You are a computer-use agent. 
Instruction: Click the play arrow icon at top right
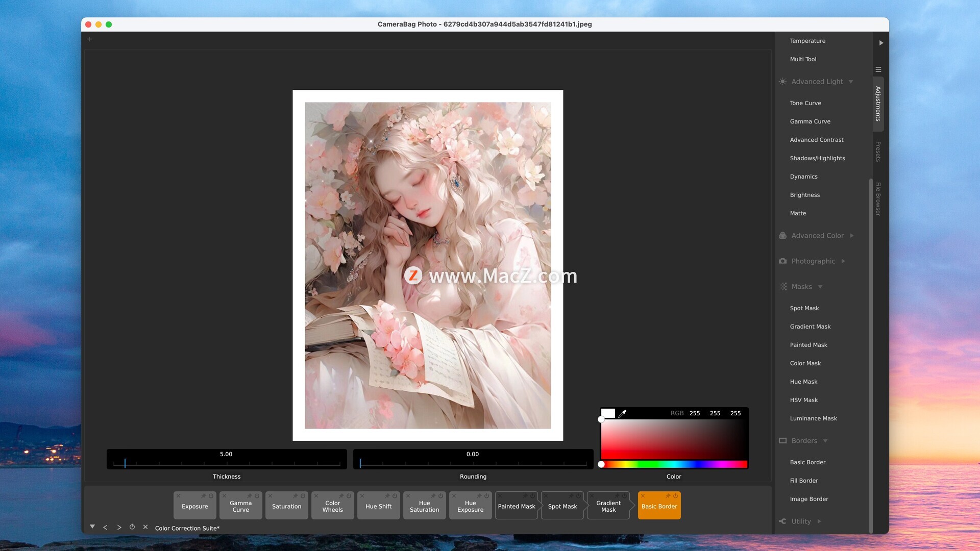(881, 43)
